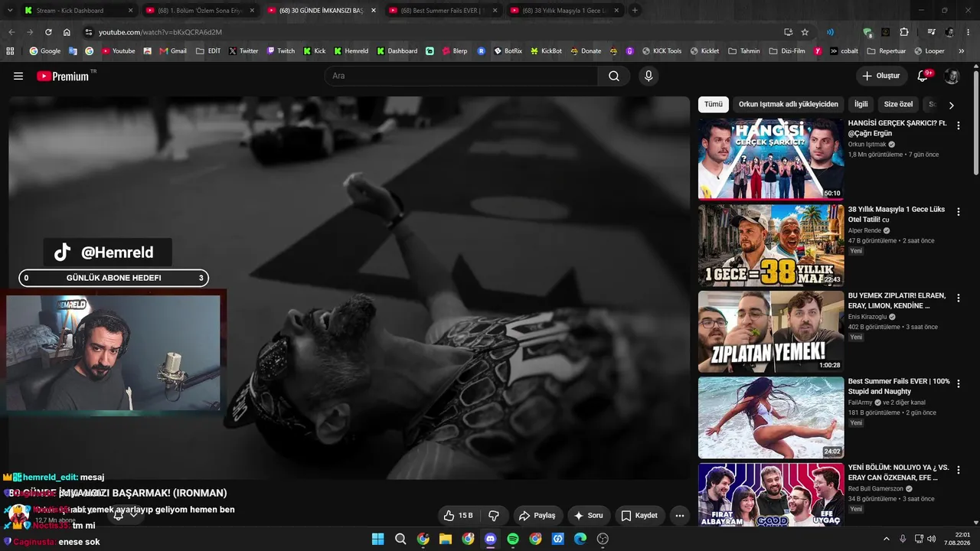Go to browser home page icon
The width and height of the screenshot is (980, 551).
[67, 32]
